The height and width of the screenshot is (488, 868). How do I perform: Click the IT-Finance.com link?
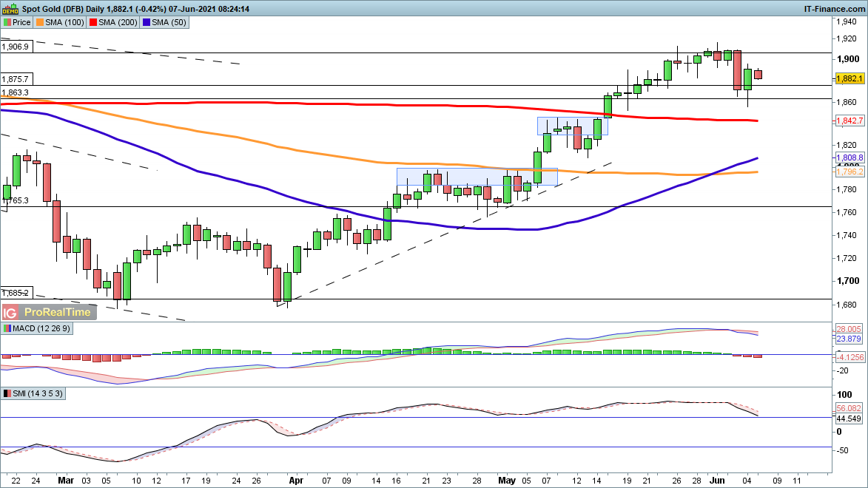pyautogui.click(x=833, y=8)
